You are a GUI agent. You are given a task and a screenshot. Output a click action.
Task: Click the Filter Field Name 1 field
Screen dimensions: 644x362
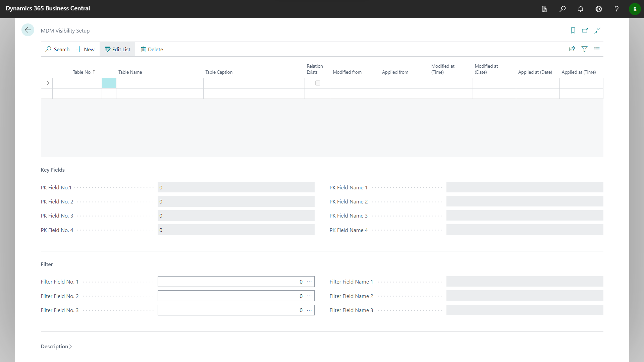(525, 282)
